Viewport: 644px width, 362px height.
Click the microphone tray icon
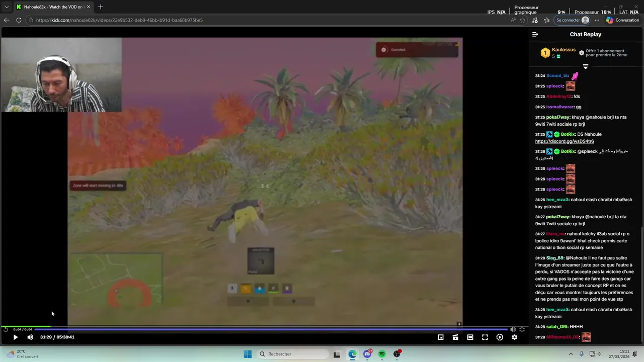tap(582, 354)
